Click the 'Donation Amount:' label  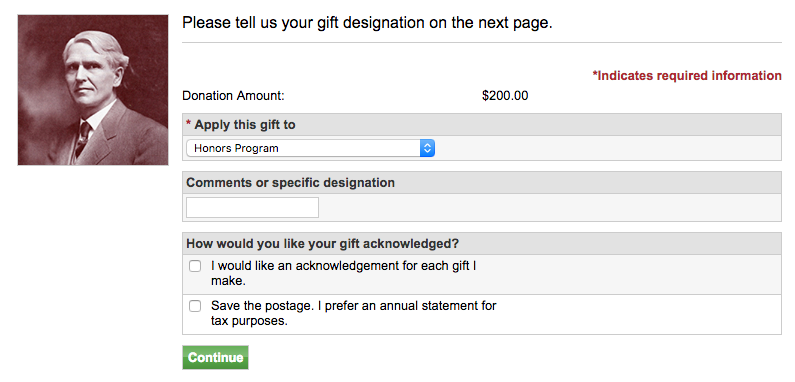coord(233,95)
